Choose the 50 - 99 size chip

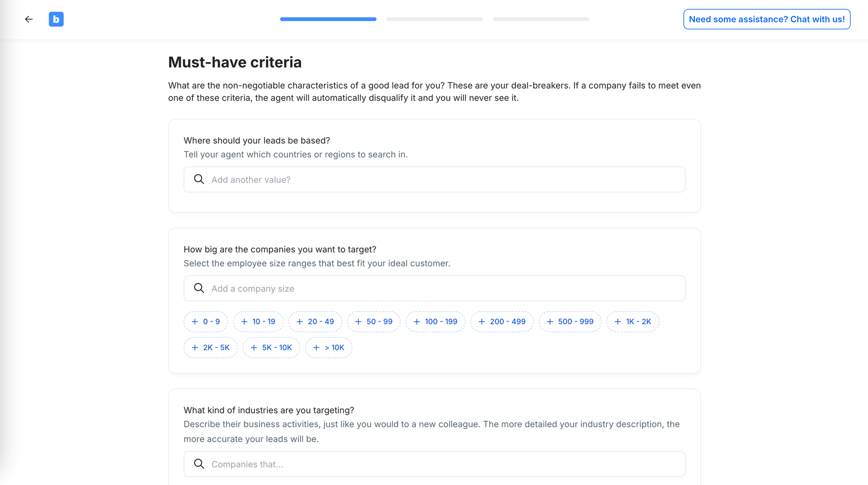(373, 322)
